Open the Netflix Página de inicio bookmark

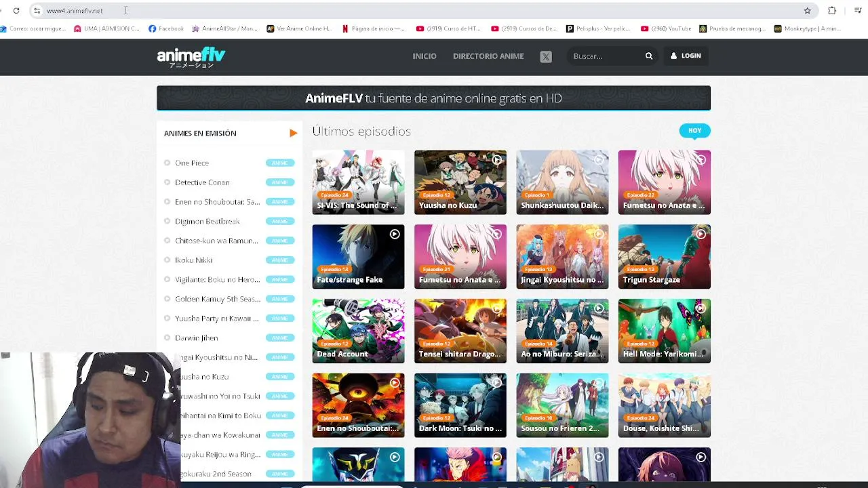[x=374, y=28]
